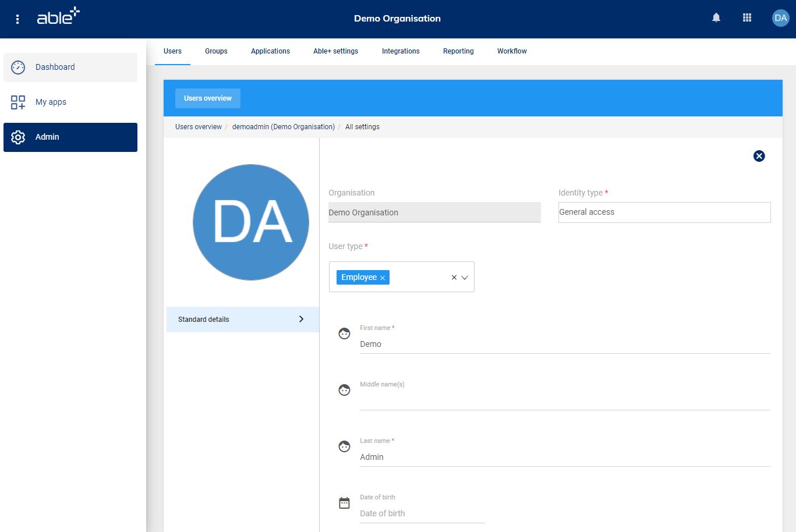Click the Date of birth calendar icon
This screenshot has height=532, width=796.
coord(344,503)
